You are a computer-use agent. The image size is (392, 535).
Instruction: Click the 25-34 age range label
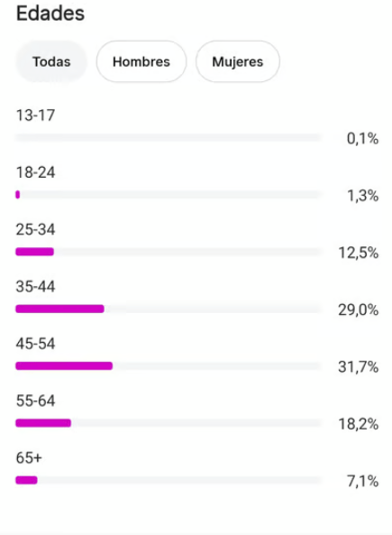click(35, 229)
